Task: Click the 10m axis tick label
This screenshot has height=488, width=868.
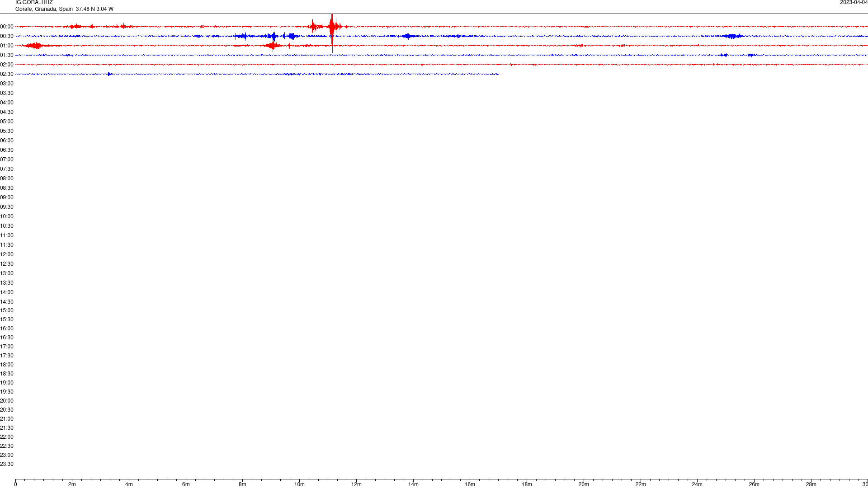Action: point(299,484)
